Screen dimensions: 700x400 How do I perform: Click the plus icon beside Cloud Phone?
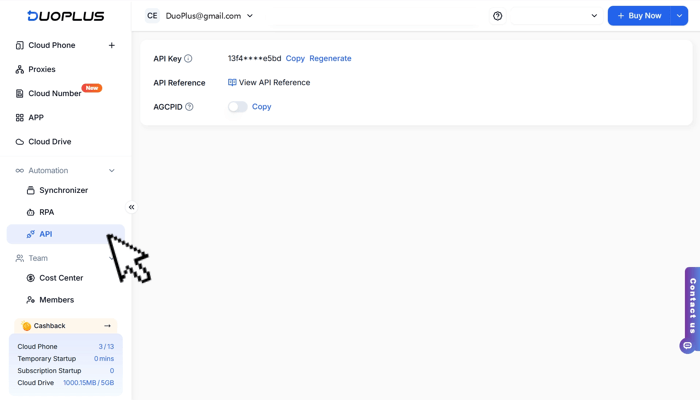111,45
